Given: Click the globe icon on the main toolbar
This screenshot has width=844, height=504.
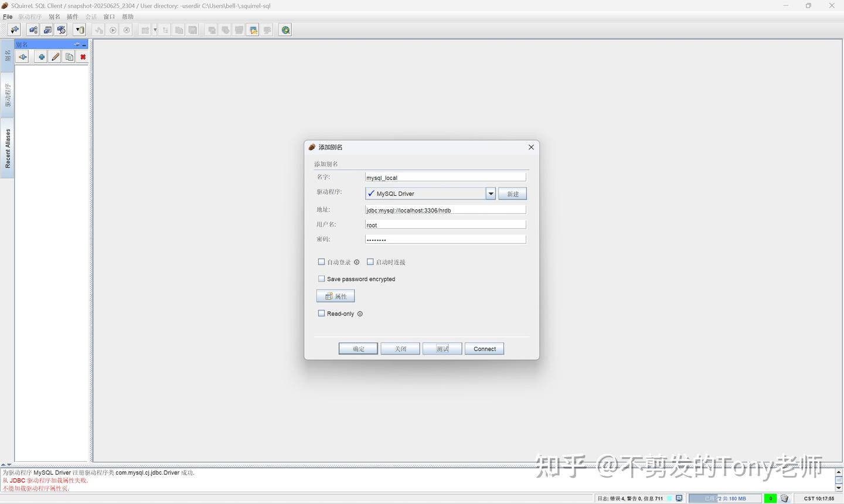Looking at the screenshot, I should coord(285,30).
